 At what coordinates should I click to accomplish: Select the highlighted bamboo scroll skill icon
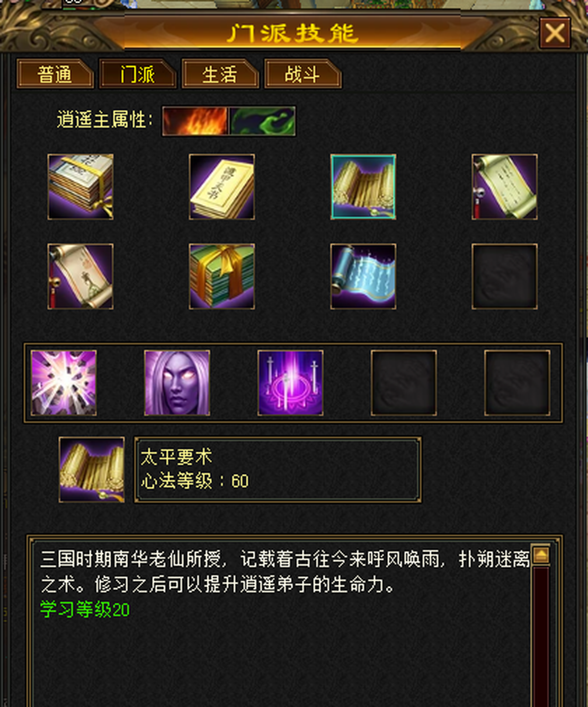coord(363,187)
